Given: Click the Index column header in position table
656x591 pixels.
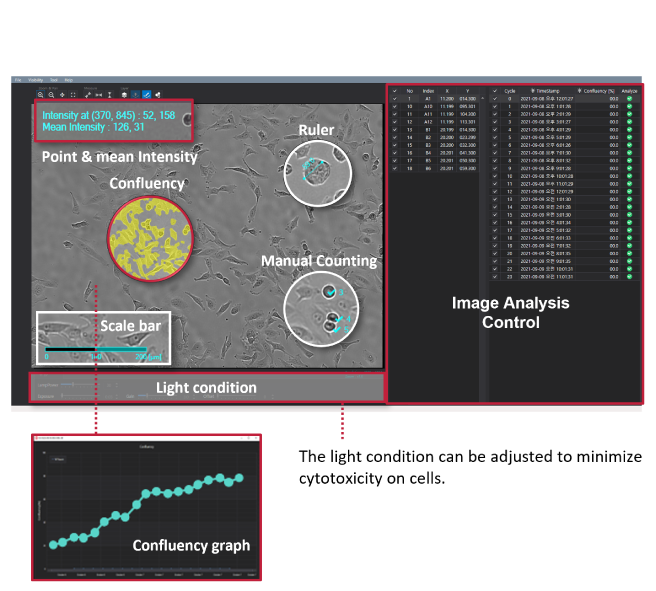Looking at the screenshot, I should 427,91.
